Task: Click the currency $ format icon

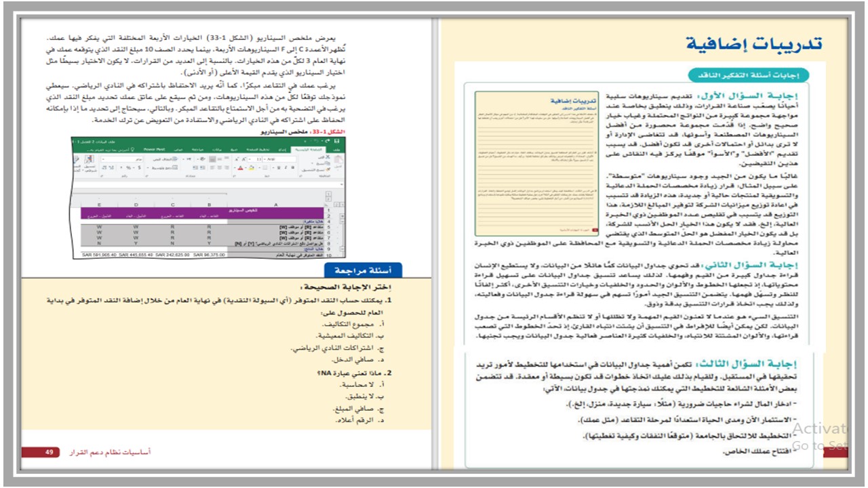Action: [140, 168]
